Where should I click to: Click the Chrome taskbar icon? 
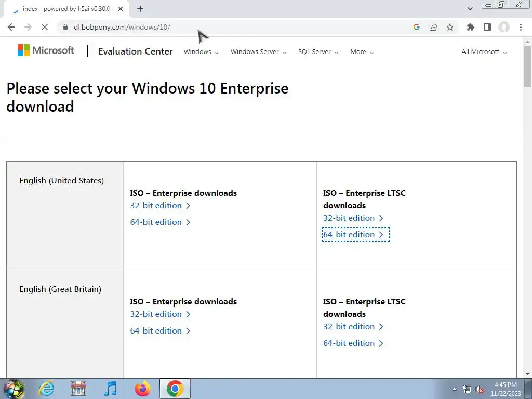[175, 389]
